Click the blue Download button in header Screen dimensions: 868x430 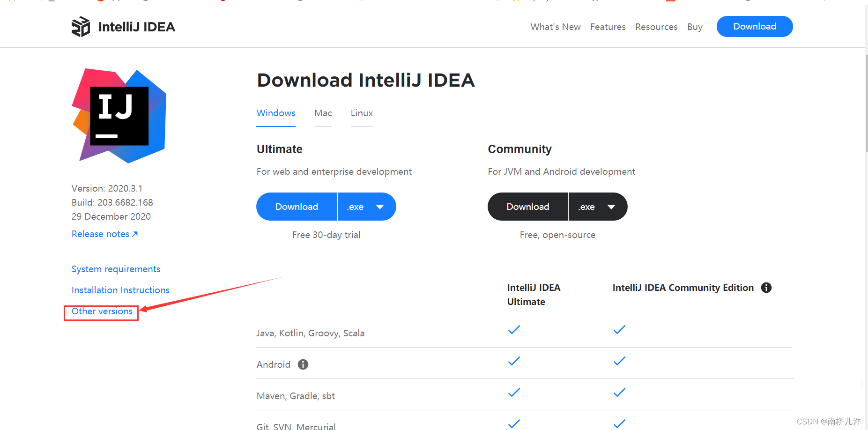(755, 26)
